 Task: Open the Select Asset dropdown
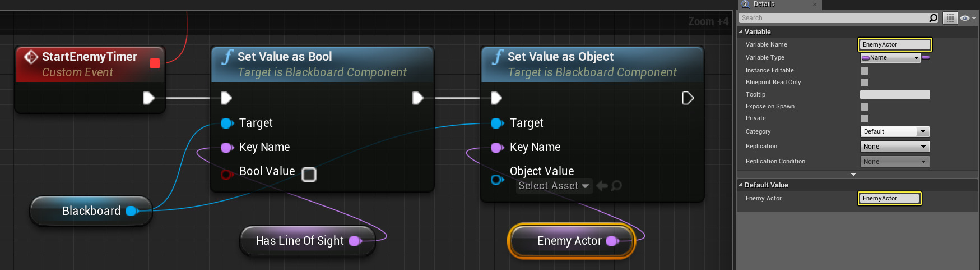[x=553, y=186]
